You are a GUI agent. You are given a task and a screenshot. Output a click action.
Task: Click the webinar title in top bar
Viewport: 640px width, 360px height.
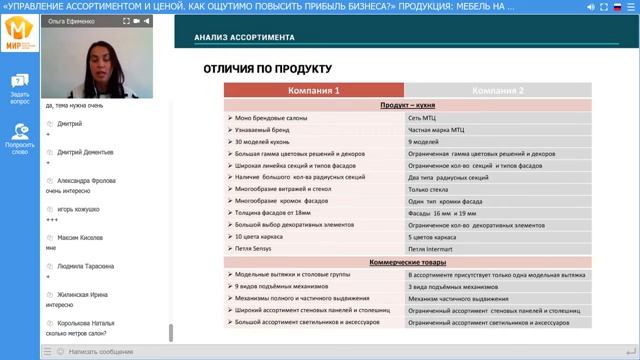click(259, 7)
